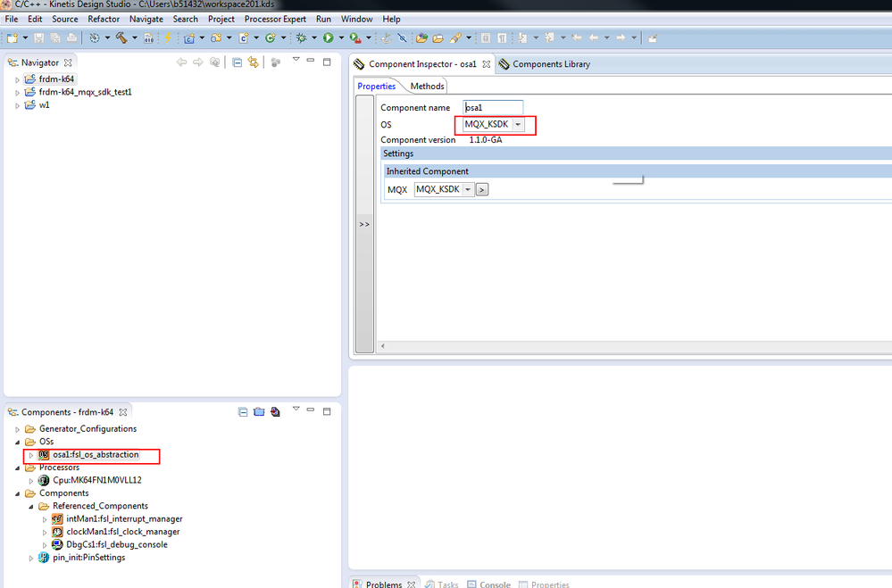Screen dimensions: 892x588
Task: Open the Problems tab at bottom
Action: pyautogui.click(x=384, y=584)
